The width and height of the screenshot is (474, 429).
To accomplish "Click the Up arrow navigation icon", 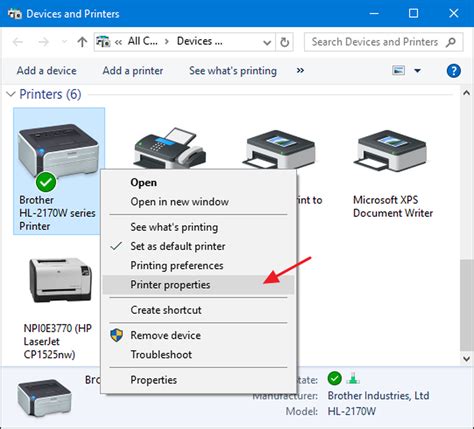I will (x=82, y=42).
